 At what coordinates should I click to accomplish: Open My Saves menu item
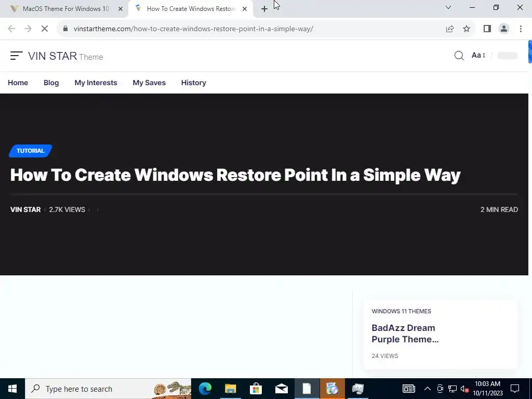149,83
